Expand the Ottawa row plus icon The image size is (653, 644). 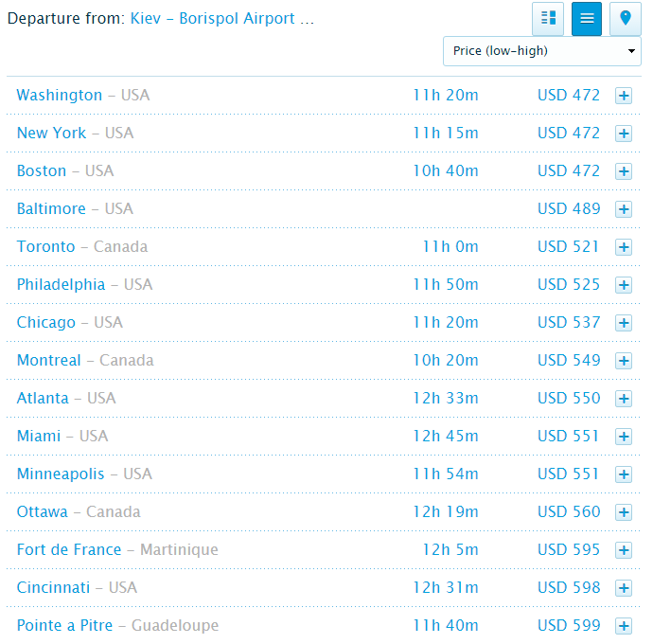pyautogui.click(x=624, y=512)
